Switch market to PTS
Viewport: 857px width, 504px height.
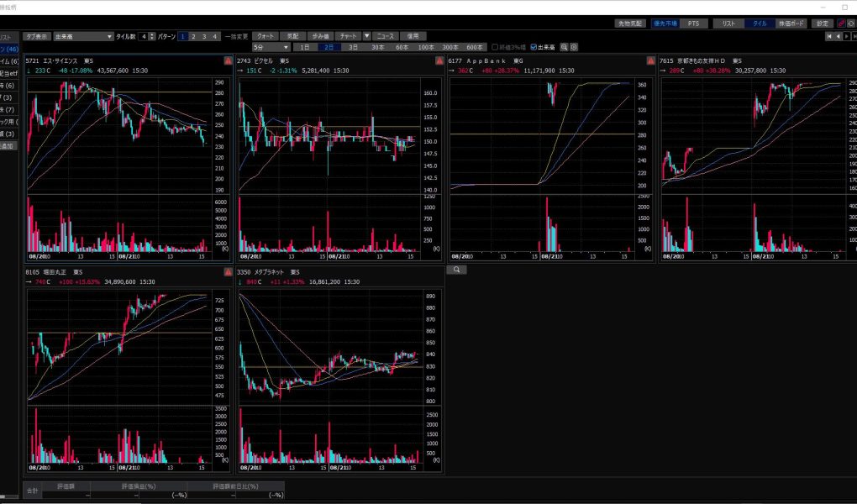point(692,24)
